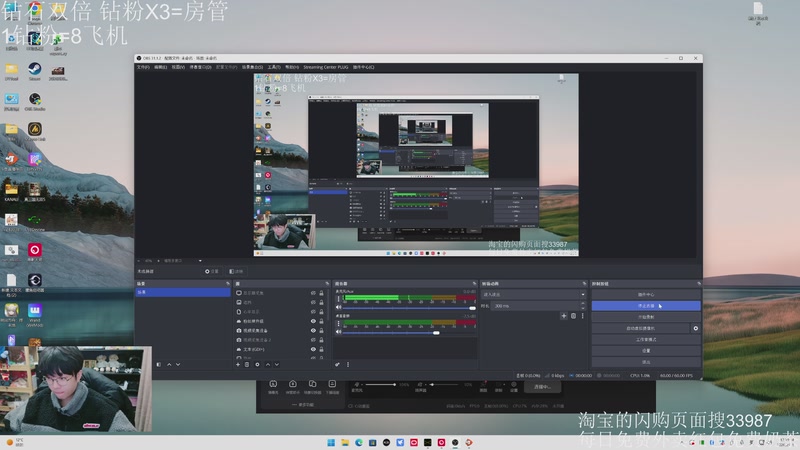The height and width of the screenshot is (450, 800).
Task: Click 退出 button in controls dock
Action: click(646, 362)
